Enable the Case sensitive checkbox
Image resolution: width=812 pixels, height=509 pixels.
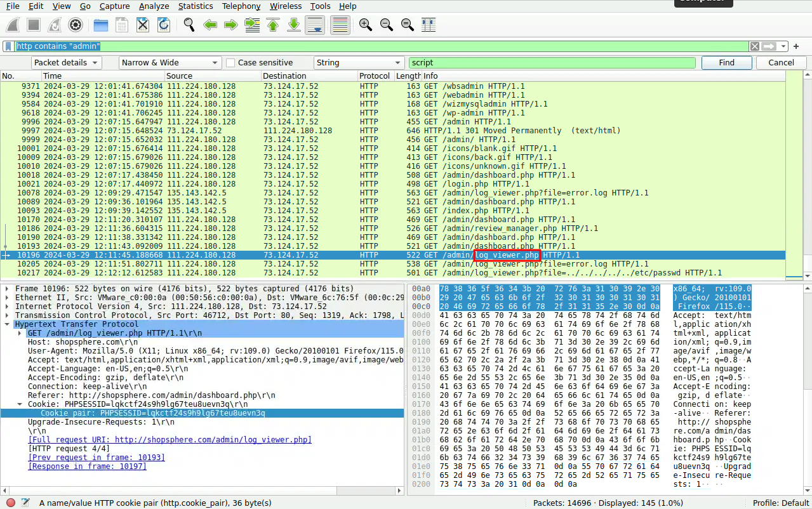231,63
